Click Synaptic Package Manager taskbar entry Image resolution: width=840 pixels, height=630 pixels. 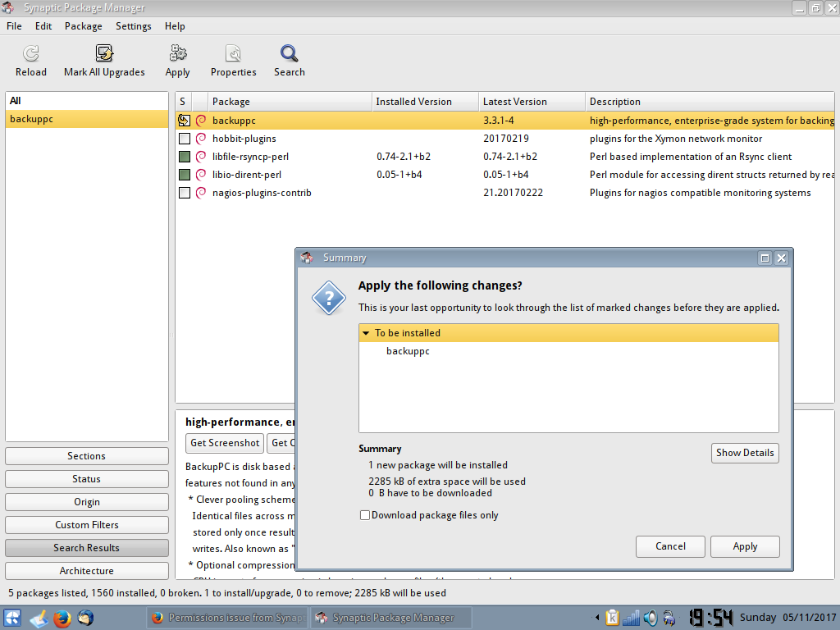391,619
